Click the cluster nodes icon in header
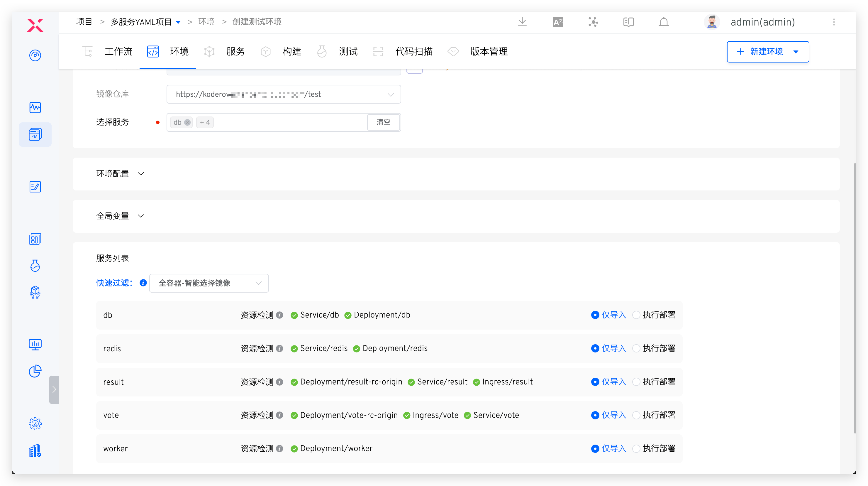 593,22
